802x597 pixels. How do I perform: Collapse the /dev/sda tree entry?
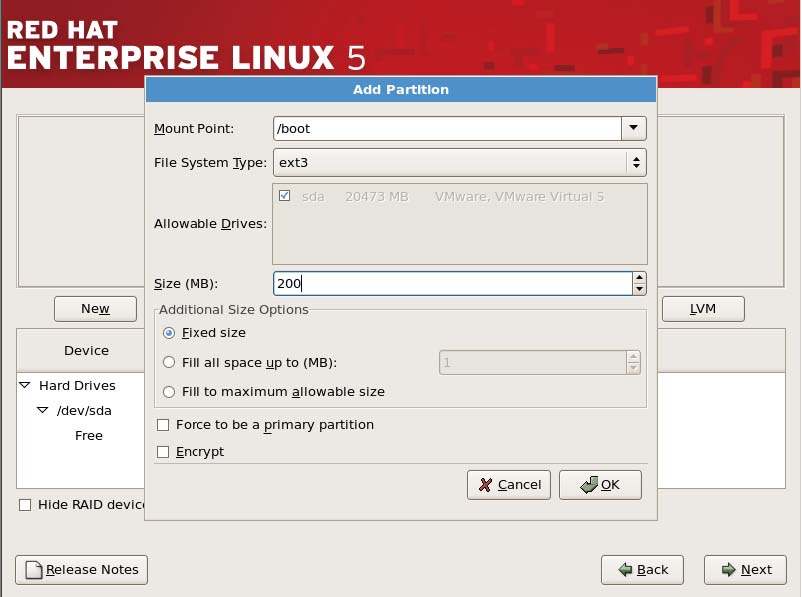[x=43, y=410]
